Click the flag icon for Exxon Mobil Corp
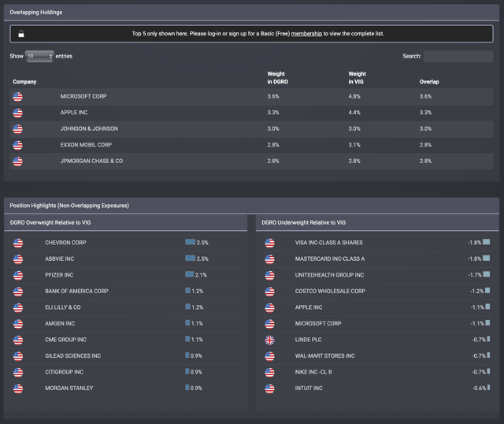The image size is (504, 424). [x=17, y=145]
